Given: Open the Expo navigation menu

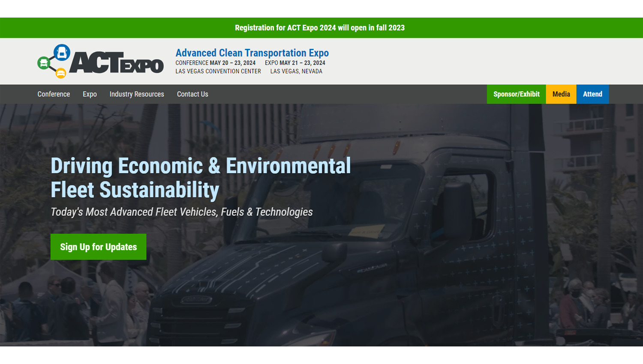Looking at the screenshot, I should click(90, 94).
